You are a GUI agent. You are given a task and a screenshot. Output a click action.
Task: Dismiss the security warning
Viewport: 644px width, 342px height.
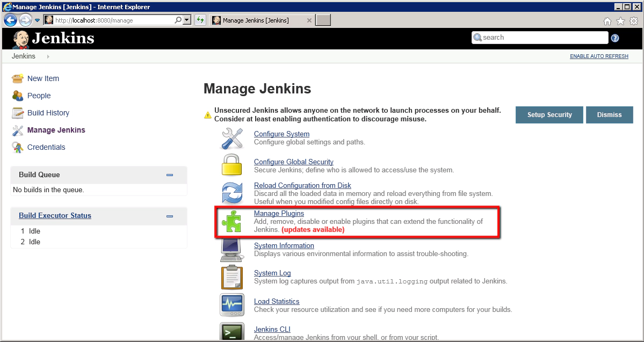609,114
